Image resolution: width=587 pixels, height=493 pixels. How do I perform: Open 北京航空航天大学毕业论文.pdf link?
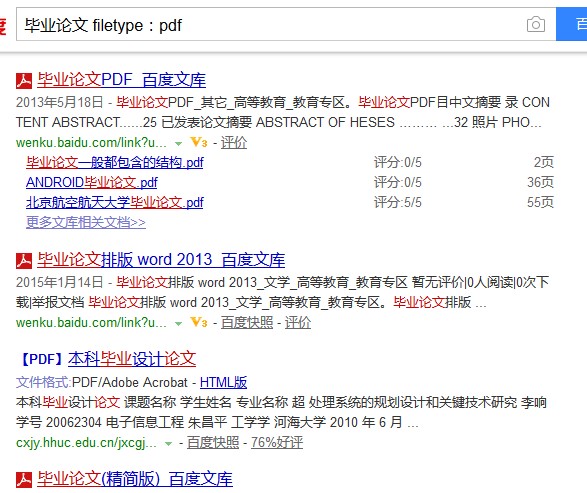click(x=115, y=203)
